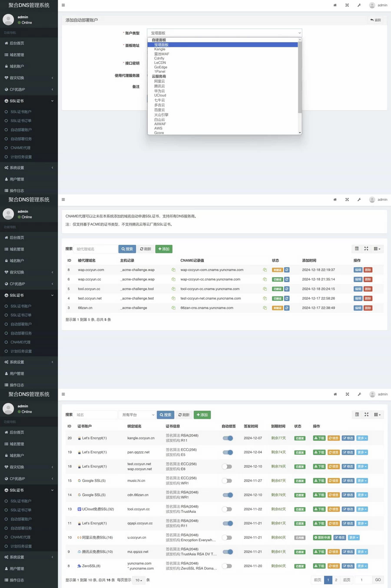Image resolution: width=391 pixels, height=588 pixels.
Task: Select Kangle from the account type list
Action: point(159,49)
